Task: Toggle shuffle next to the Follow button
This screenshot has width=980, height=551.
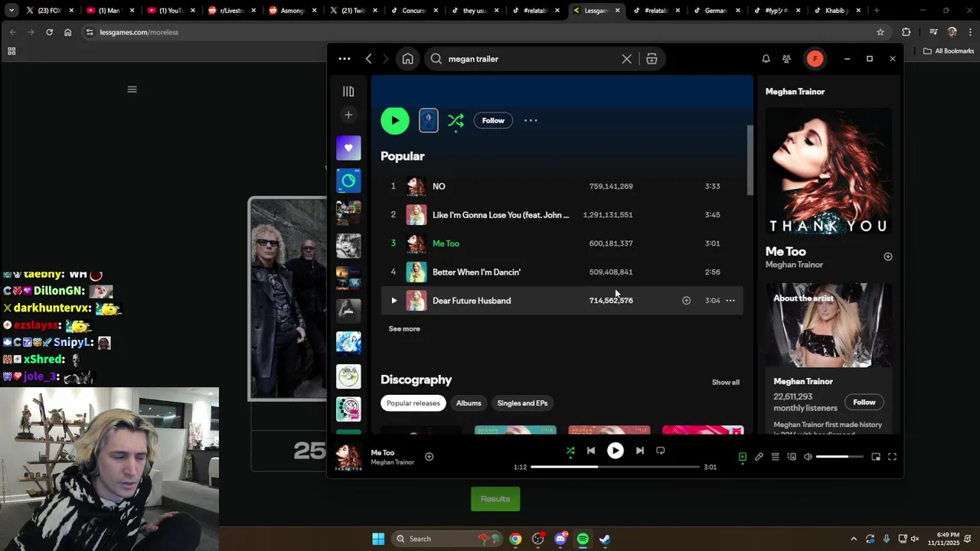Action: [456, 120]
